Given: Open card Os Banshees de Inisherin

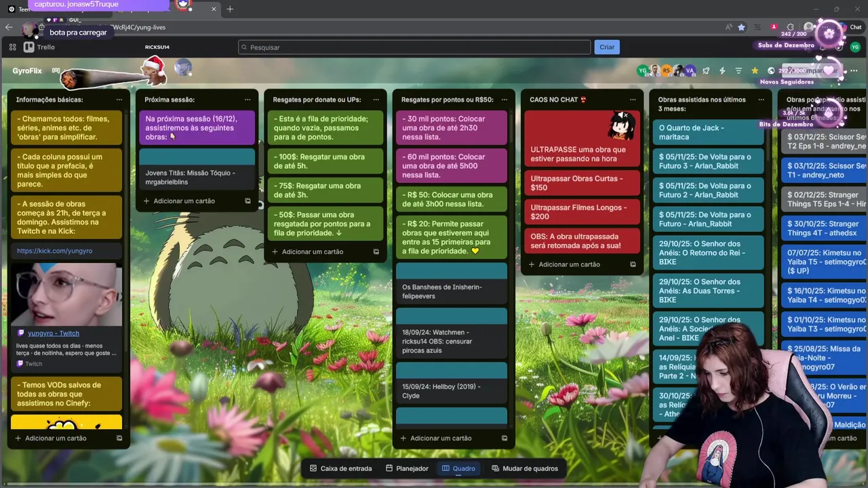Looking at the screenshot, I should 451,283.
